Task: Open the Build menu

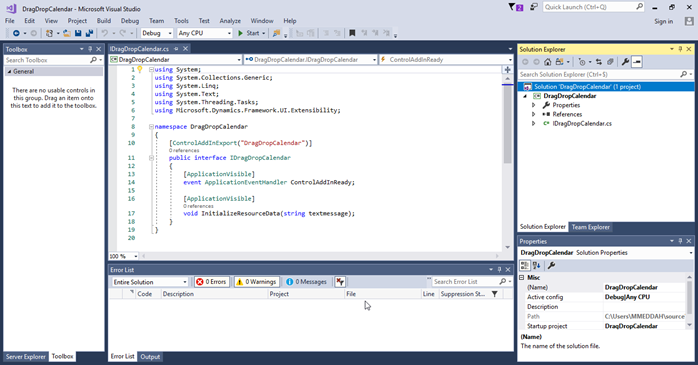Action: 104,21
